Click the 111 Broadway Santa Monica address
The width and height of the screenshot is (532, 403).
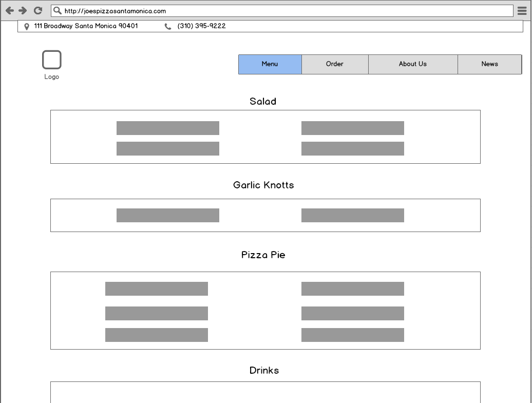(x=86, y=26)
